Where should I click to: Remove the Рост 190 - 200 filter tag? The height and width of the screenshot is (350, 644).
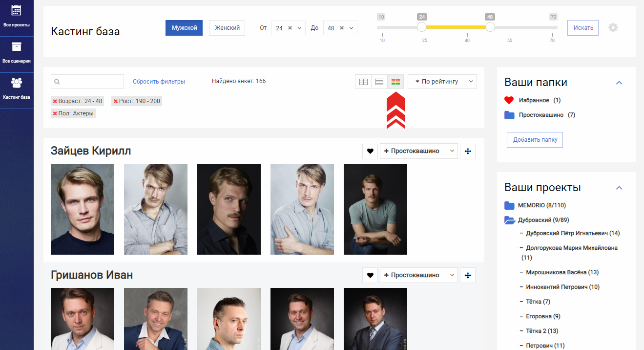116,101
